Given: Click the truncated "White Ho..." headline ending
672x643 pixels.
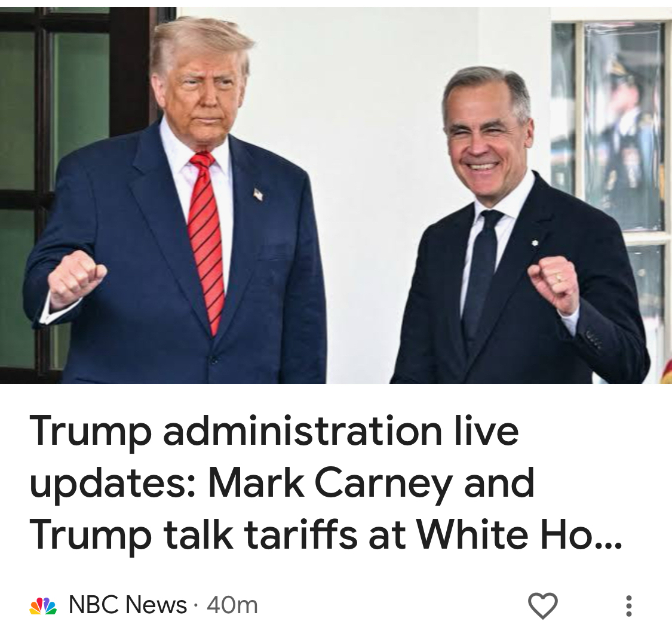Looking at the screenshot, I should (519, 534).
